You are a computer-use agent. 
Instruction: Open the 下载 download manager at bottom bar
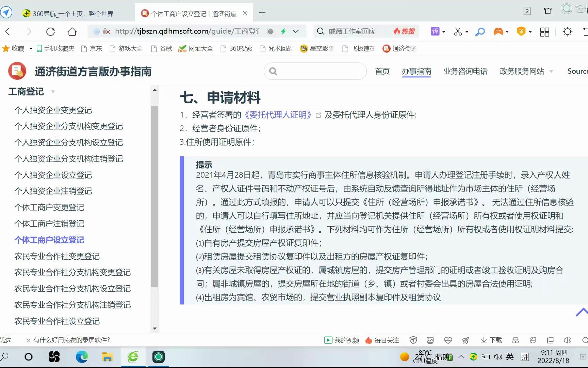click(x=491, y=340)
